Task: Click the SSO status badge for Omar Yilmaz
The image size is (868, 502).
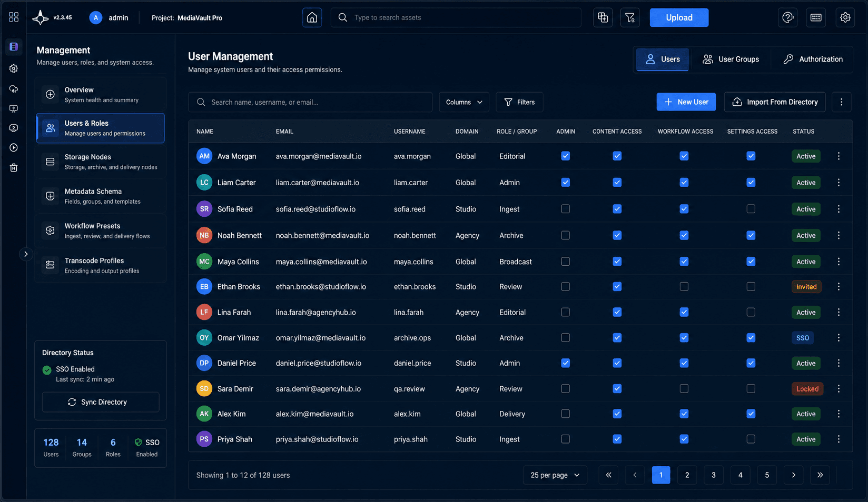Action: point(803,338)
